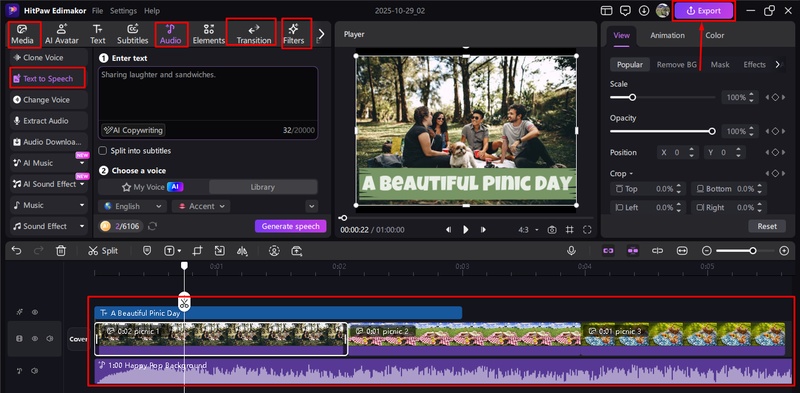Expand more voice filter options chevron
The height and width of the screenshot is (393, 800).
click(312, 206)
